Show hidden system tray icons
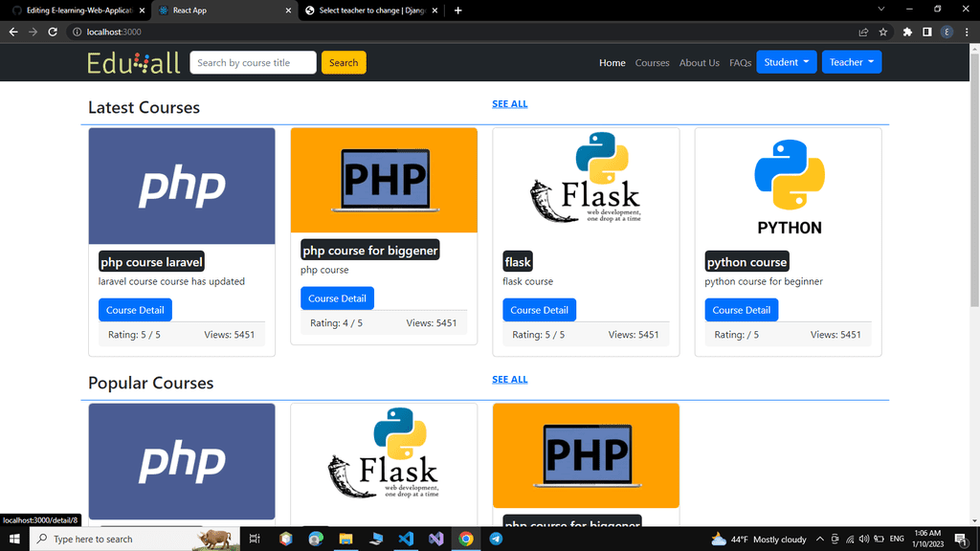This screenshot has height=551, width=980. (820, 539)
